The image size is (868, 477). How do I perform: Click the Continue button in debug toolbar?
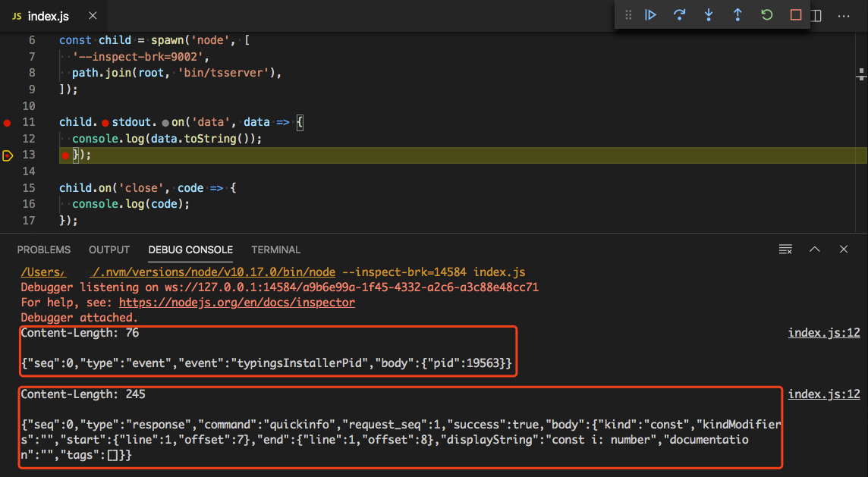pyautogui.click(x=651, y=14)
